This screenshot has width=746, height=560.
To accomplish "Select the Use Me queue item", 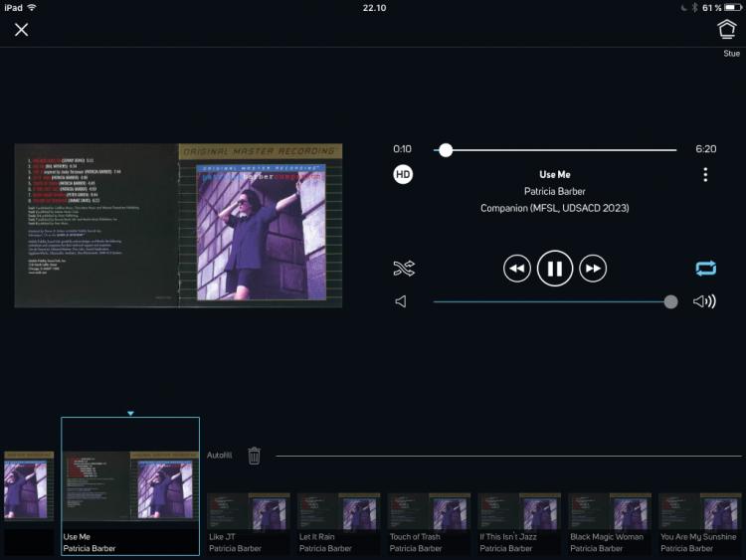I will [x=130, y=486].
